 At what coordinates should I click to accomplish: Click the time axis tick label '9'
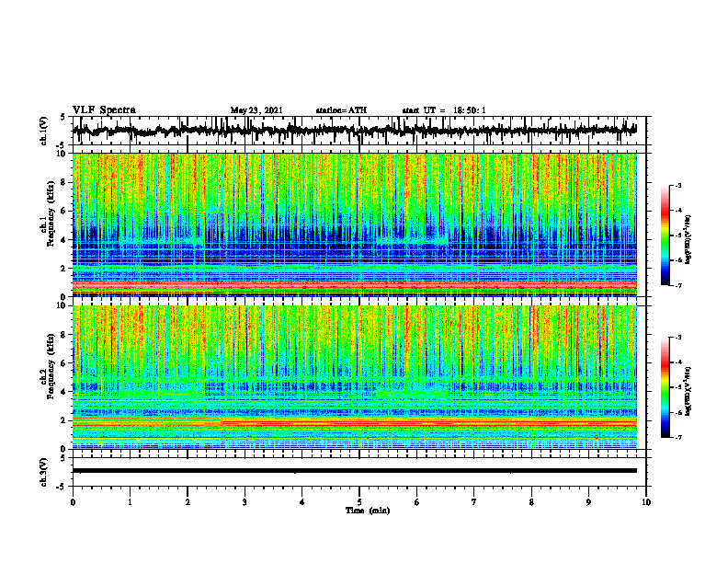click(588, 502)
